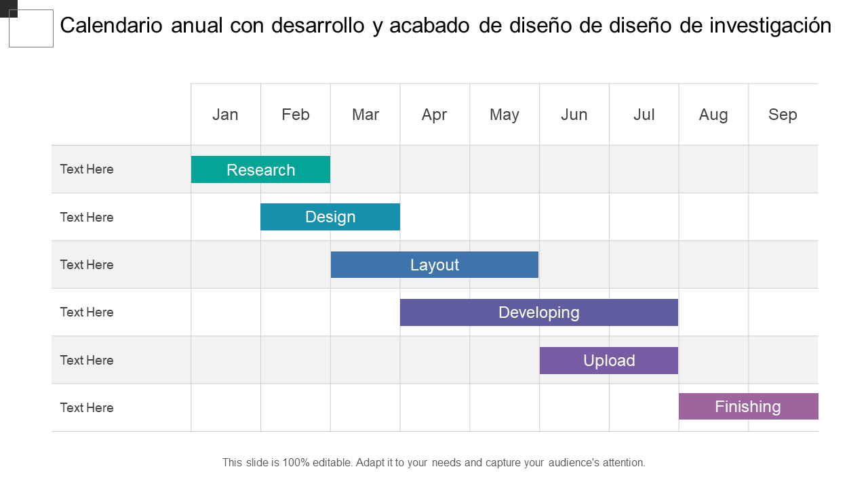Select the Mar column header
The width and height of the screenshot is (868, 488).
coord(366,115)
